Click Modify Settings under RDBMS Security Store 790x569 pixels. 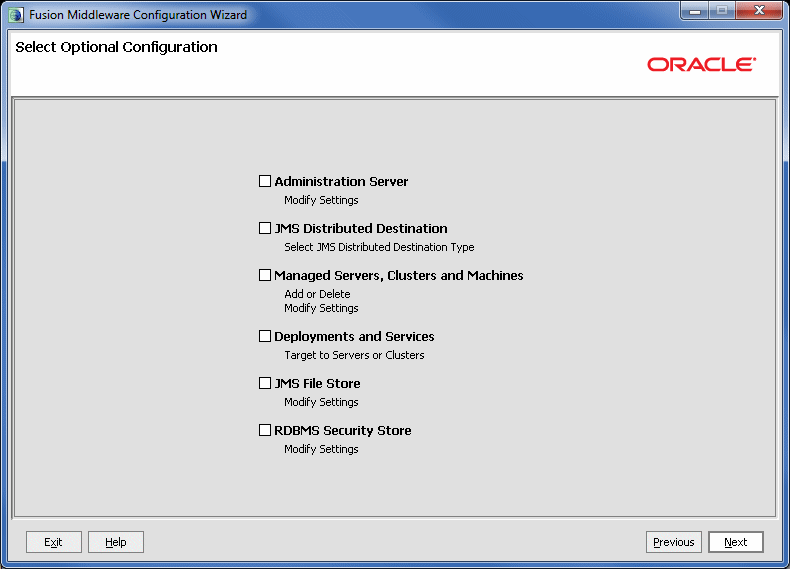321,449
